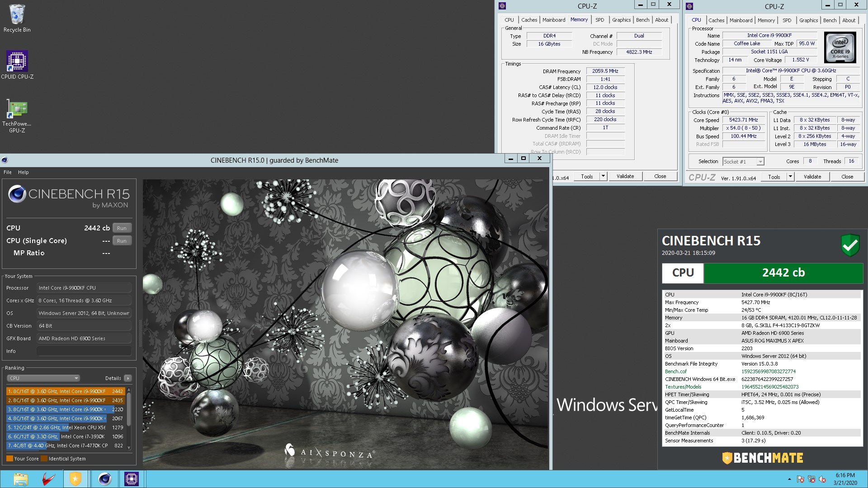Click the Identical System brown legend swatch
Screen dimensions: 868x488
click(x=44, y=458)
